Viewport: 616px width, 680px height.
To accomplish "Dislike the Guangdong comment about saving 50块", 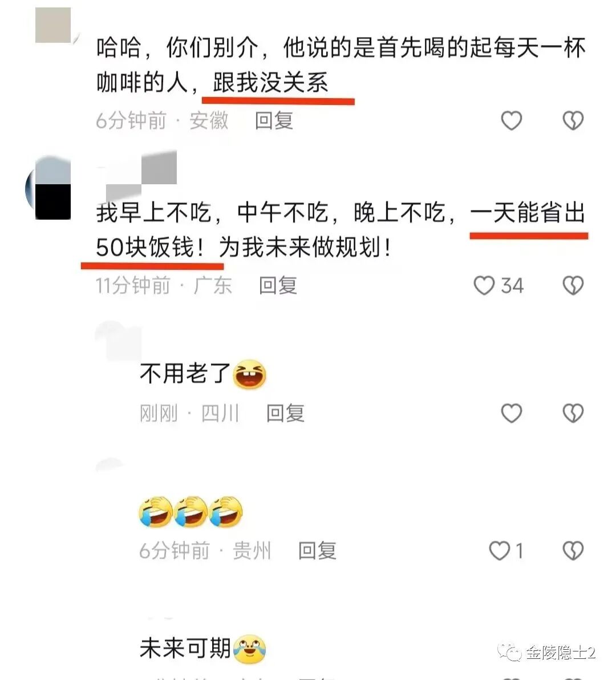I will pyautogui.click(x=573, y=286).
